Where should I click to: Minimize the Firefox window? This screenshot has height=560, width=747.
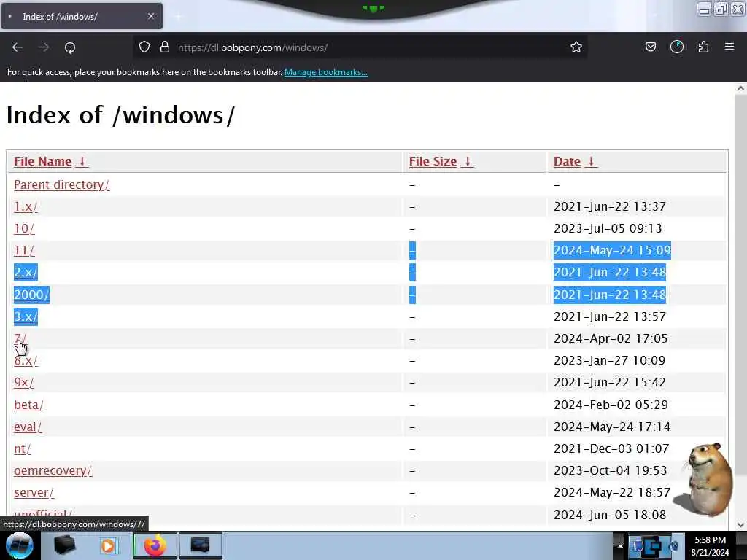pos(705,9)
